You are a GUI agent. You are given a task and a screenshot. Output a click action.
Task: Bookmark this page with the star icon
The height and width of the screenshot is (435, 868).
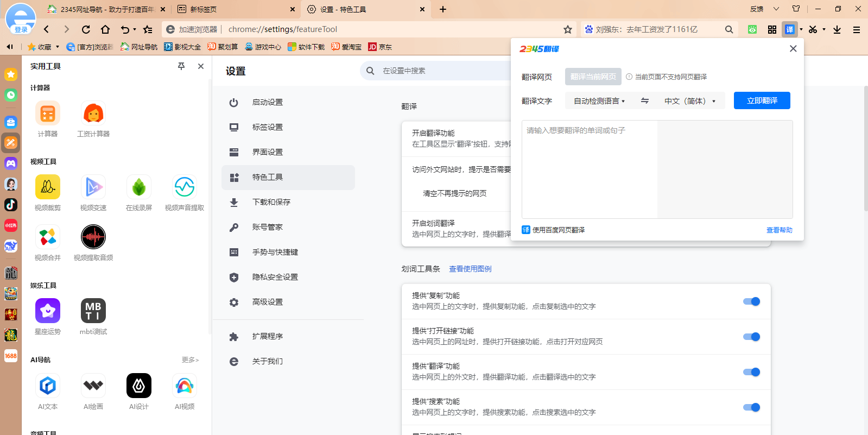coord(568,29)
